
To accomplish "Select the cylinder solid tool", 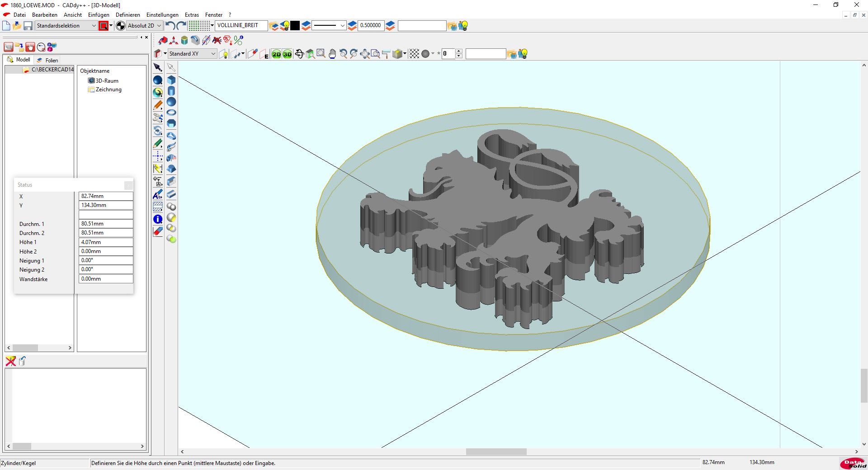I will (171, 91).
